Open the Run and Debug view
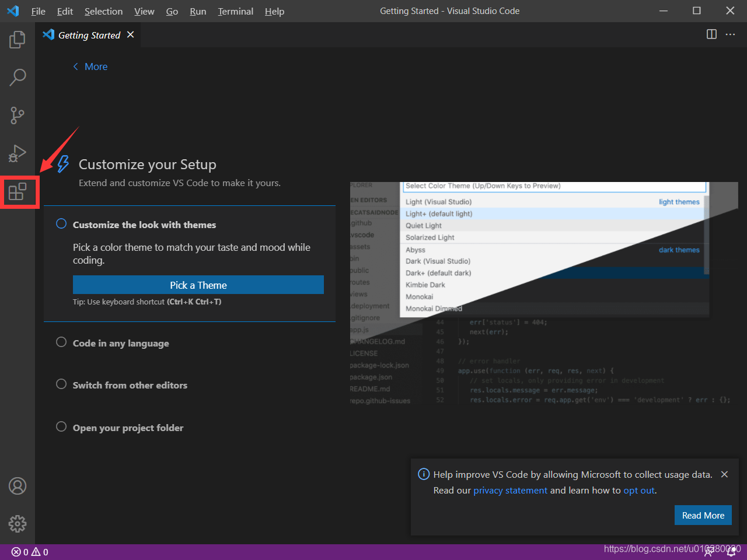Image resolution: width=747 pixels, height=560 pixels. [x=18, y=153]
